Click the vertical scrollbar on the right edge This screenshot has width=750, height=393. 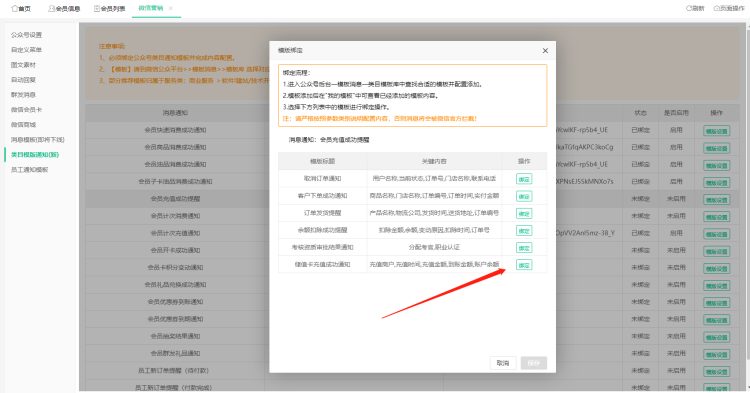[747, 191]
